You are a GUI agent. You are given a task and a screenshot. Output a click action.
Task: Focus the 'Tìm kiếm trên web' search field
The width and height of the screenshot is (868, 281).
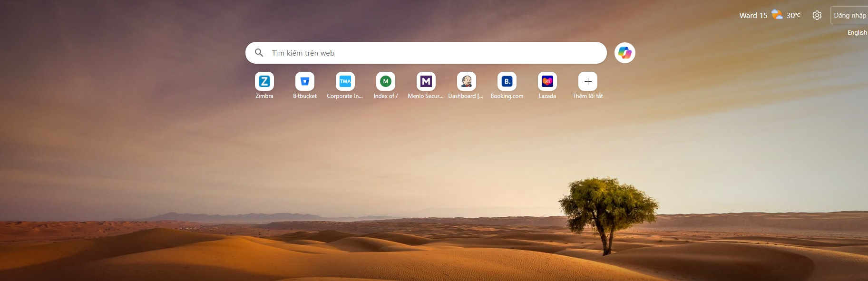(x=428, y=53)
